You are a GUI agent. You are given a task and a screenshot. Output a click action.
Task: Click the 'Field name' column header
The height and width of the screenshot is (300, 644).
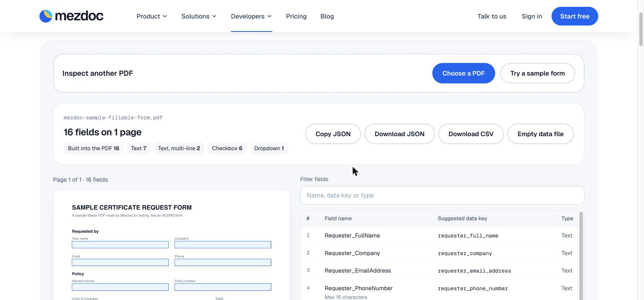pyautogui.click(x=338, y=218)
